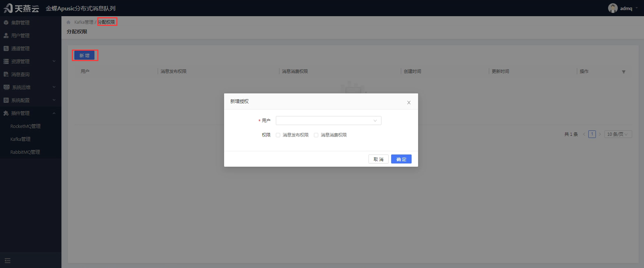The height and width of the screenshot is (268, 644).
Task: Click the 创建时间 column header
Action: click(x=412, y=71)
